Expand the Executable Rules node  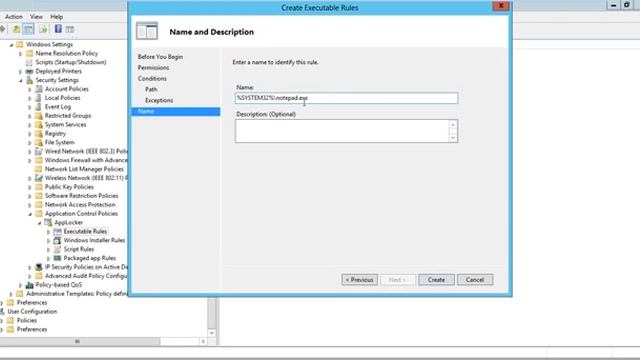coord(49,231)
